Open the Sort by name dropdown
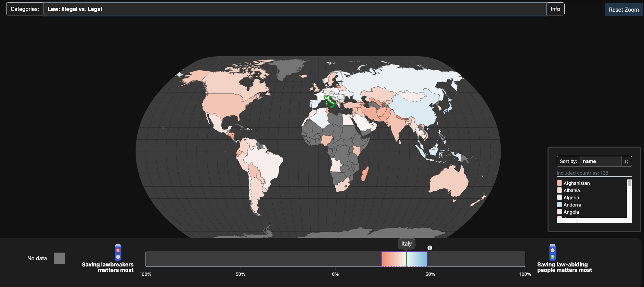This screenshot has width=644, height=287. coord(601,161)
